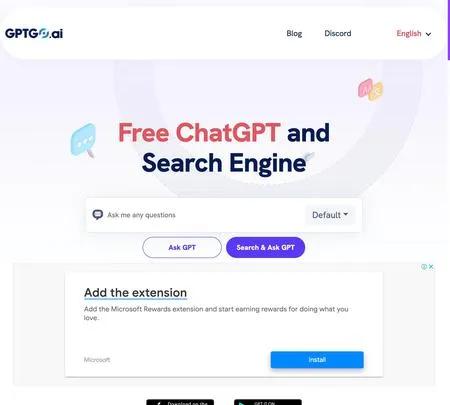Click the Microsoft advertiser label
The width and height of the screenshot is (450, 405).
click(x=97, y=360)
